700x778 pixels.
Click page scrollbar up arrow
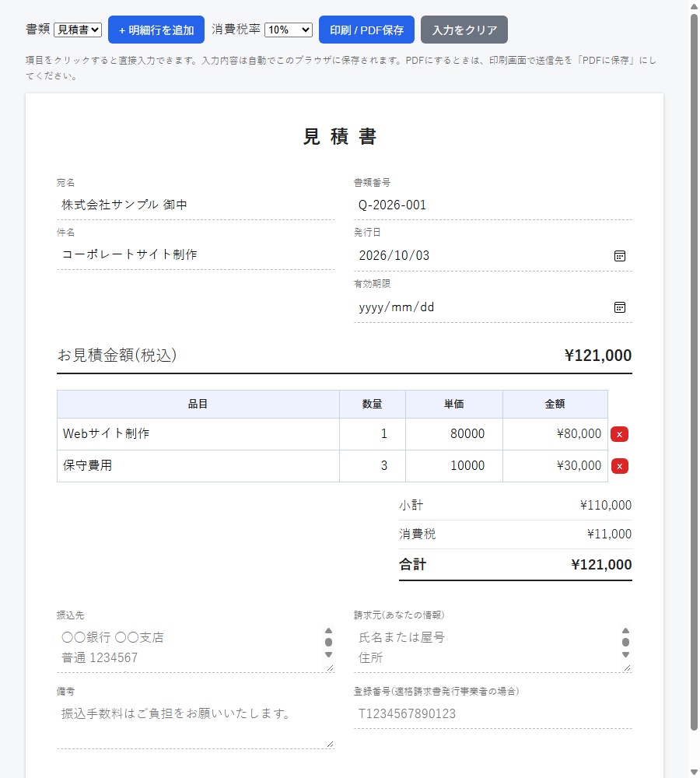[x=694, y=6]
